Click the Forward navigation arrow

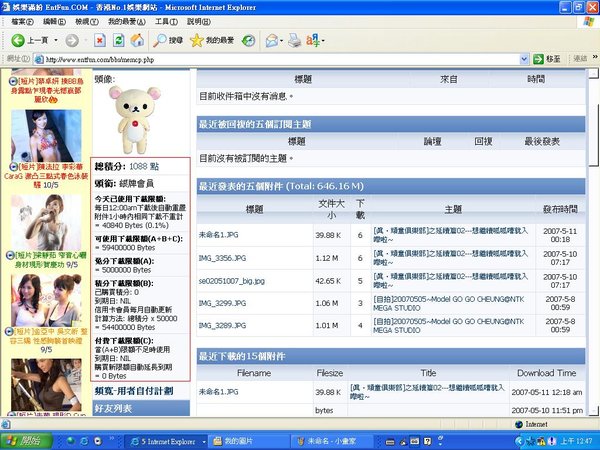[71, 40]
